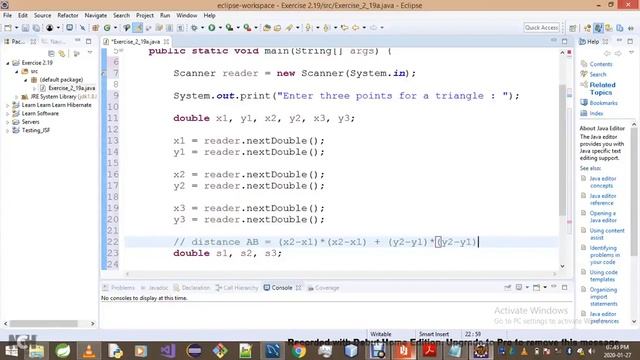The height and width of the screenshot is (360, 640).
Task: Click the New Java Class icon
Action: (x=107, y=28)
